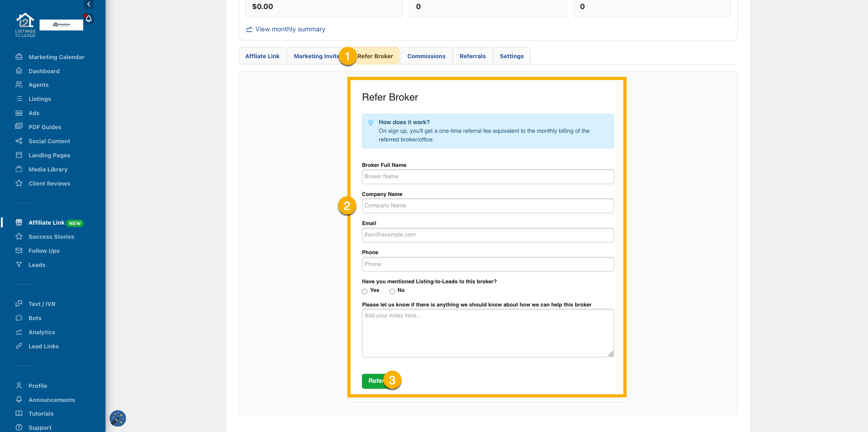Open Agents via its people icon

(x=19, y=85)
